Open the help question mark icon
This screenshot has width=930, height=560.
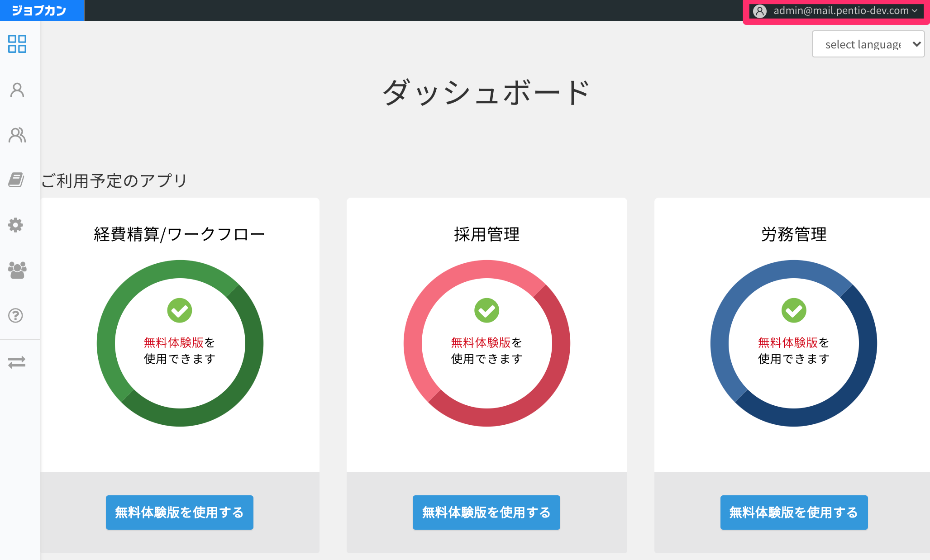pos(16,315)
